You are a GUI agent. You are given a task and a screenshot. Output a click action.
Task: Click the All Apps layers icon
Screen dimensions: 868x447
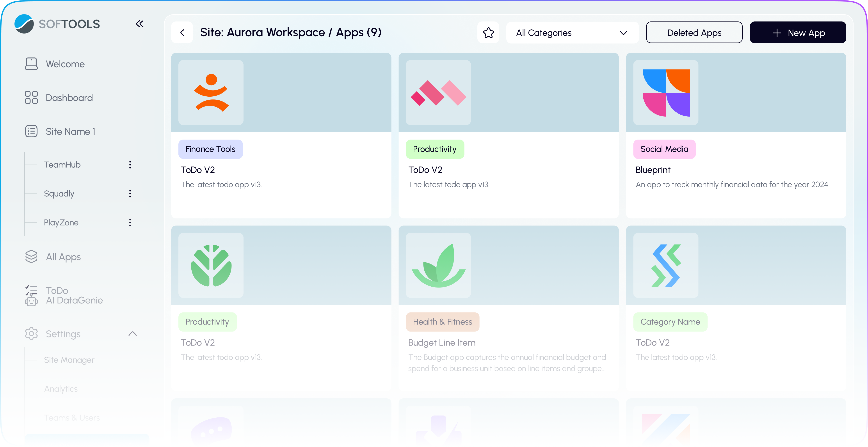point(31,256)
